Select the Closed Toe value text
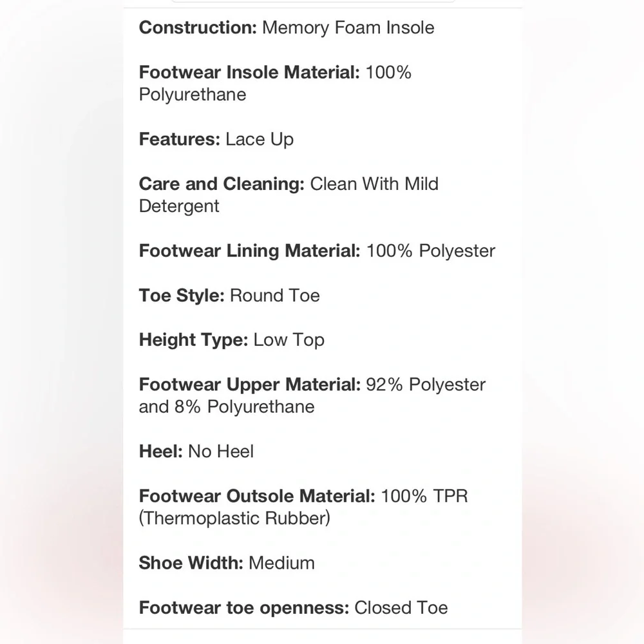 [x=401, y=608]
